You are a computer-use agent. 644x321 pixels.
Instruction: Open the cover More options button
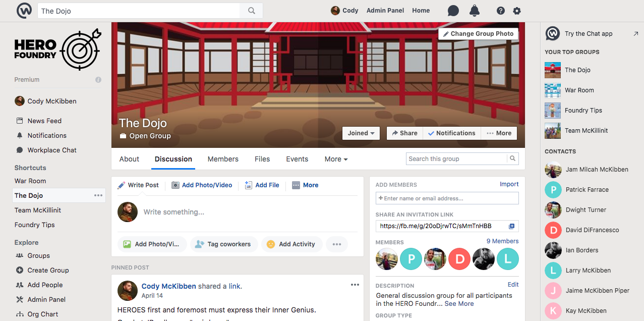(x=499, y=133)
